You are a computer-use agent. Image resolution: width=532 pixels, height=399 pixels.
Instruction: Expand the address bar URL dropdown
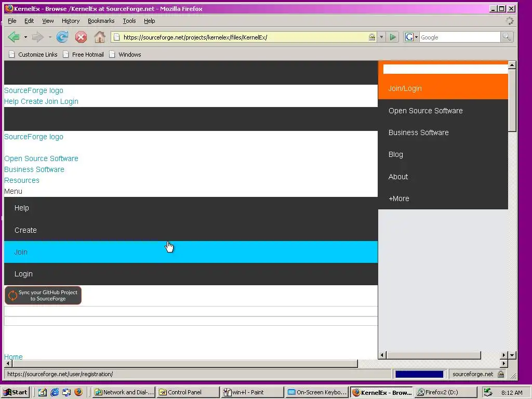381,37
